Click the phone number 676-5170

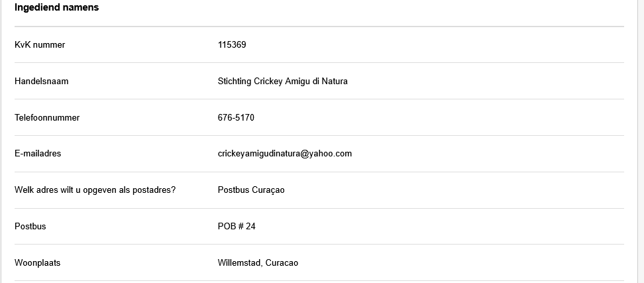point(236,118)
